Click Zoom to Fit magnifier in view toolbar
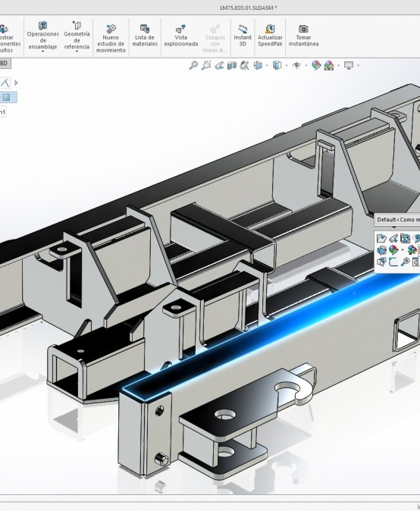420x511 pixels. [193, 65]
